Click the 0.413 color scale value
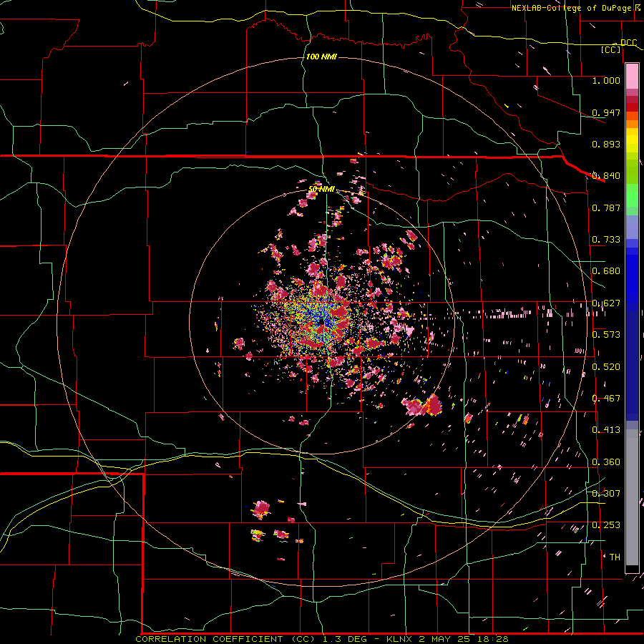This screenshot has width=644, height=644. [x=606, y=430]
